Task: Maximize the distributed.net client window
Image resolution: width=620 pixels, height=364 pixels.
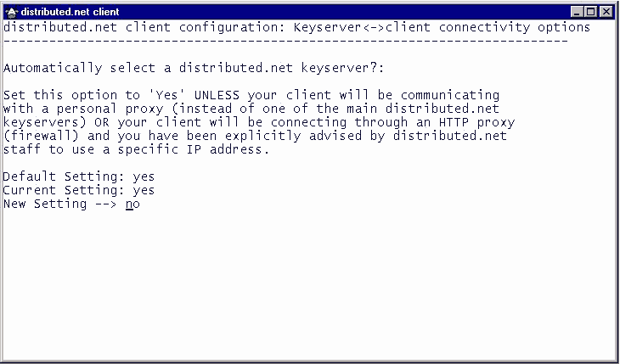Action: tap(591, 12)
